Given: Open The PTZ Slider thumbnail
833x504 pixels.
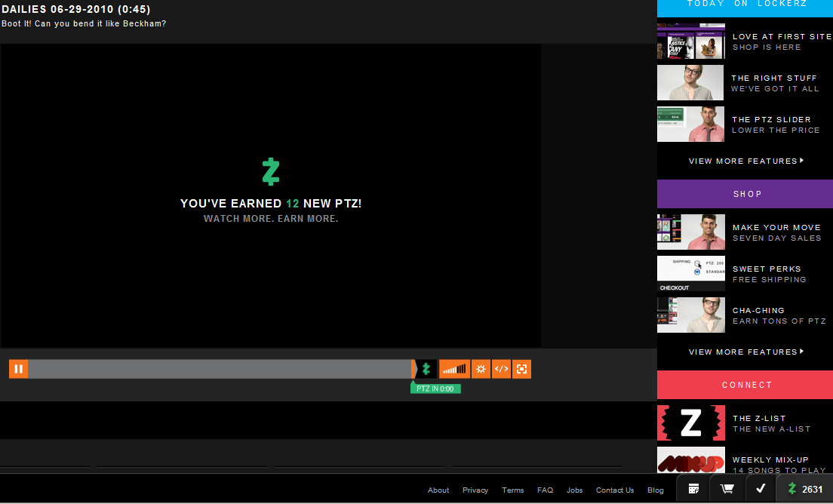Looking at the screenshot, I should [690, 124].
